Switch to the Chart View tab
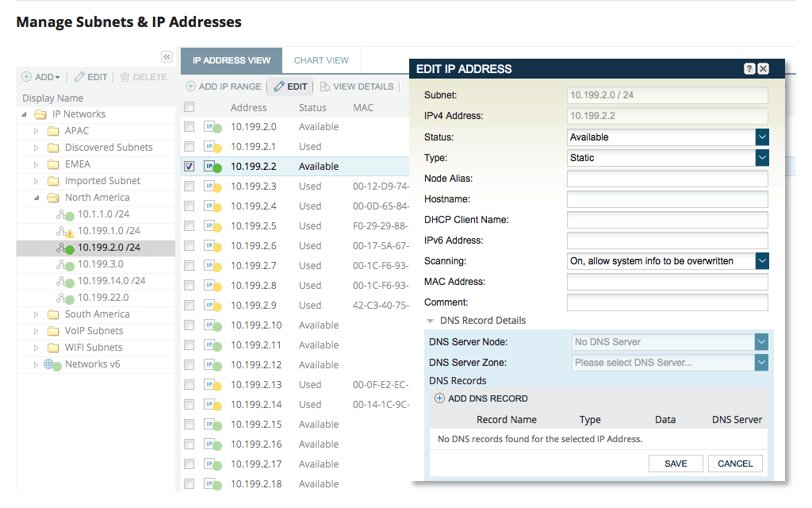Image resolution: width=812 pixels, height=508 pixels. click(321, 60)
